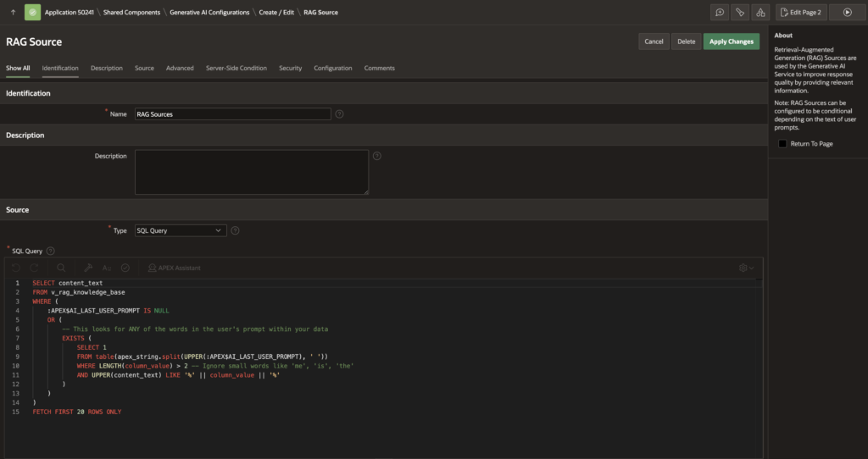The height and width of the screenshot is (459, 868).
Task: Switch to the Server-Side Condition tab
Action: pyautogui.click(x=236, y=68)
